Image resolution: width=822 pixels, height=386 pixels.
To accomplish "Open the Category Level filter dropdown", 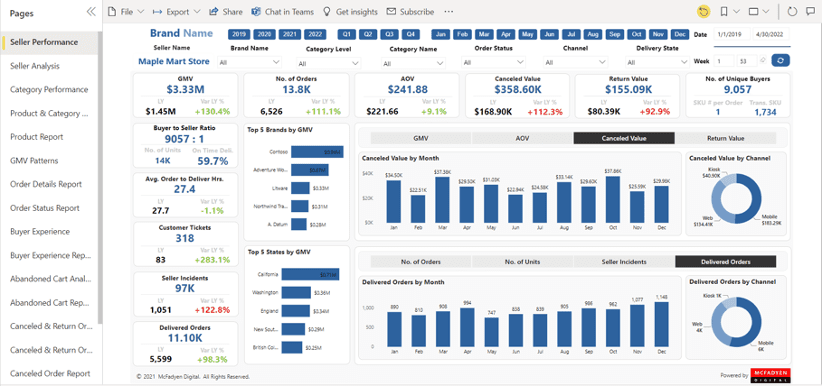I will pos(329,63).
